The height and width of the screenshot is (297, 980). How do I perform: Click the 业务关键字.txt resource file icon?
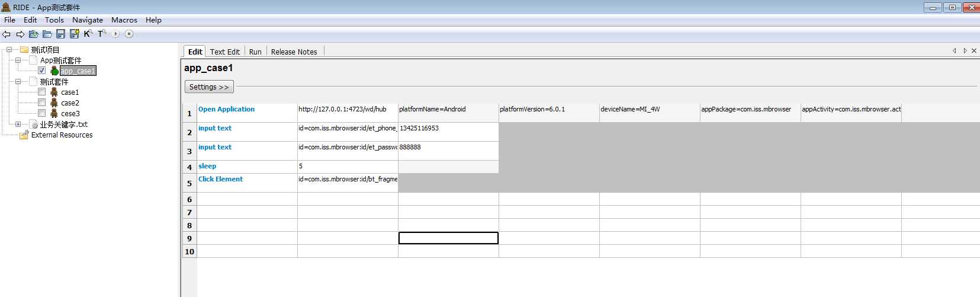pyautogui.click(x=34, y=124)
